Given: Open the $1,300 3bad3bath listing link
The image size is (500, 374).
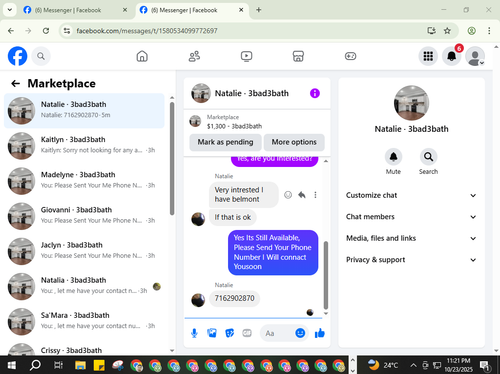Looking at the screenshot, I should (x=234, y=126).
